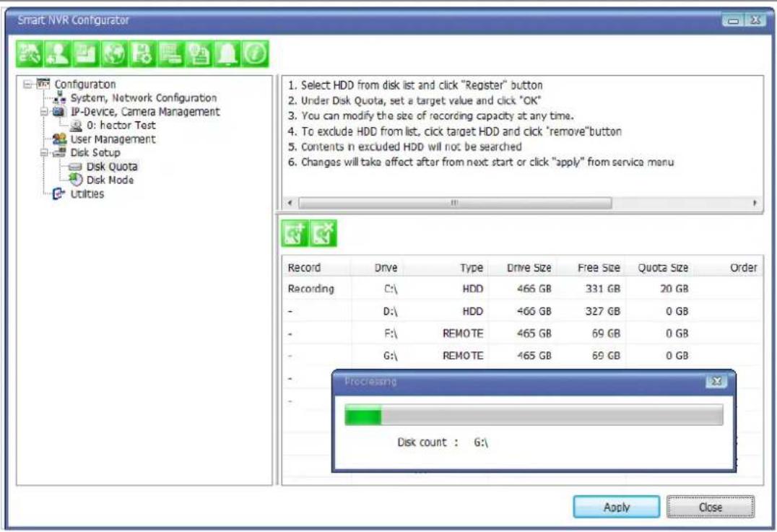
Task: Click the monitor layout toolbar icon
Action: pyautogui.click(x=170, y=53)
